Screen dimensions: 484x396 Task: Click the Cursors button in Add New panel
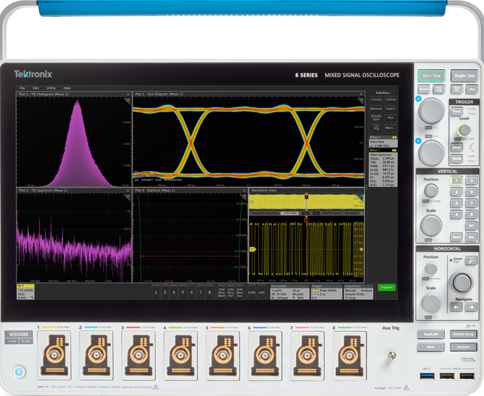(x=376, y=99)
